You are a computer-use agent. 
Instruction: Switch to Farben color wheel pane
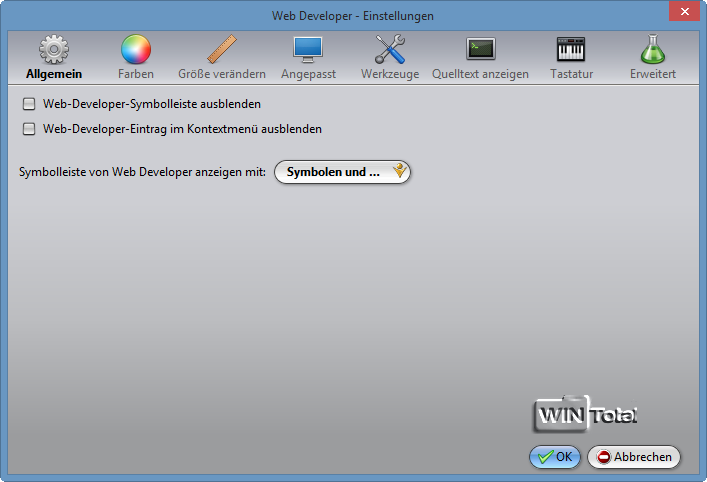[x=136, y=57]
